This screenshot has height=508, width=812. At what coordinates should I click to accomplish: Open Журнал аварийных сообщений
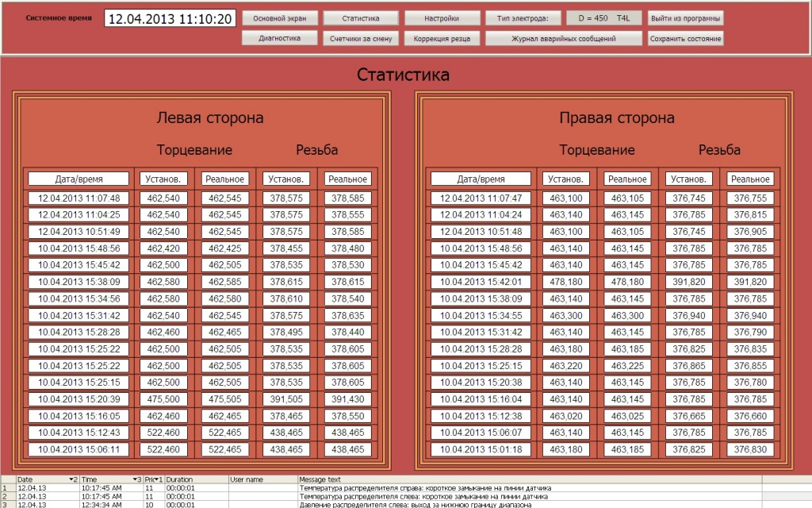click(x=563, y=38)
